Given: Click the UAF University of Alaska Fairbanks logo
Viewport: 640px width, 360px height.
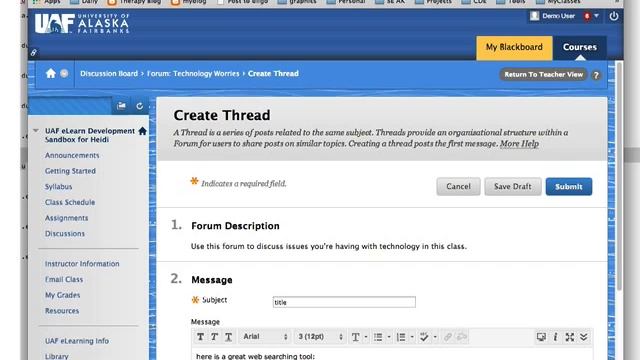Looking at the screenshot, I should pos(82,23).
